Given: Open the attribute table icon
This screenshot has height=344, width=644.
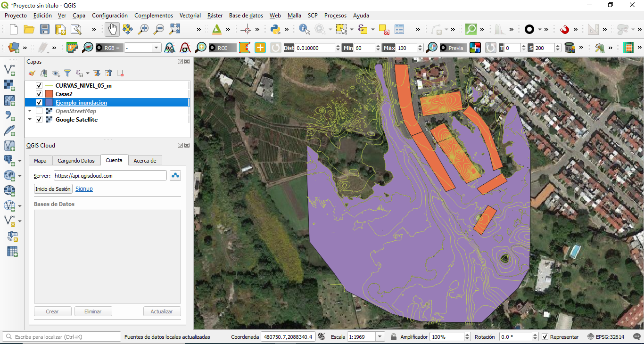Looking at the screenshot, I should (399, 29).
